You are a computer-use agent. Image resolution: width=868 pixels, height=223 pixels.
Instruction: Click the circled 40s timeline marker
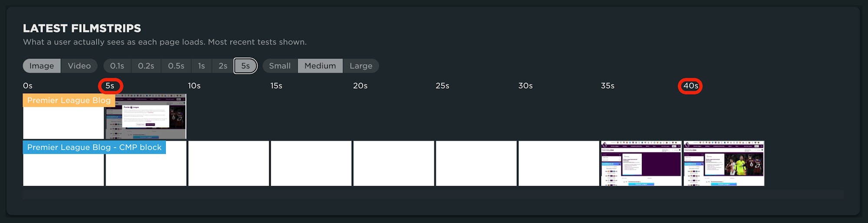pos(690,86)
